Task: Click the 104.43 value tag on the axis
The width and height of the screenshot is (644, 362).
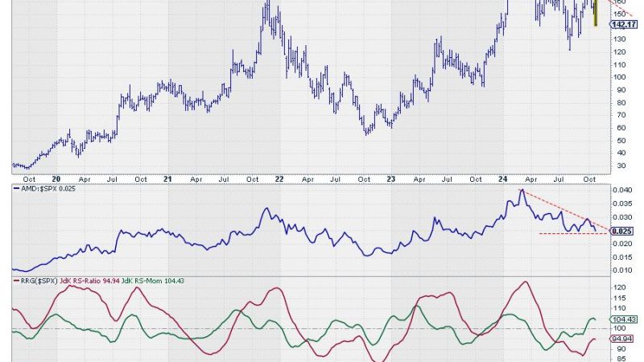Action: (x=625, y=319)
